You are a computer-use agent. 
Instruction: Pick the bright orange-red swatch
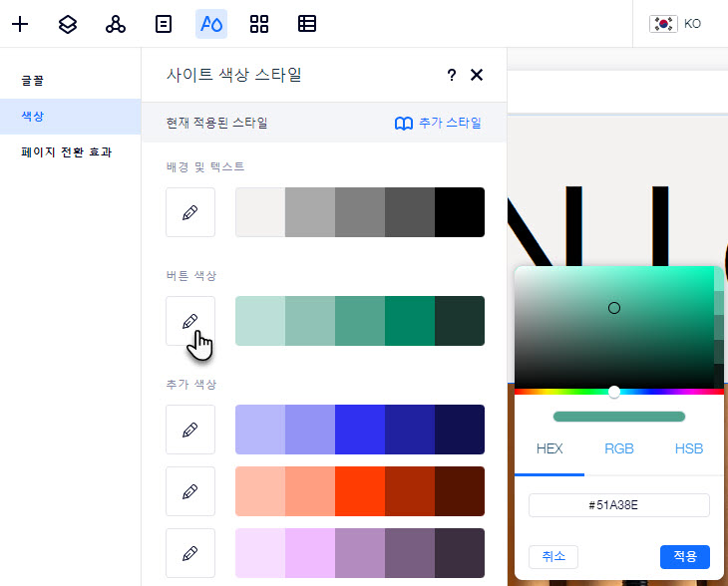coord(360,491)
